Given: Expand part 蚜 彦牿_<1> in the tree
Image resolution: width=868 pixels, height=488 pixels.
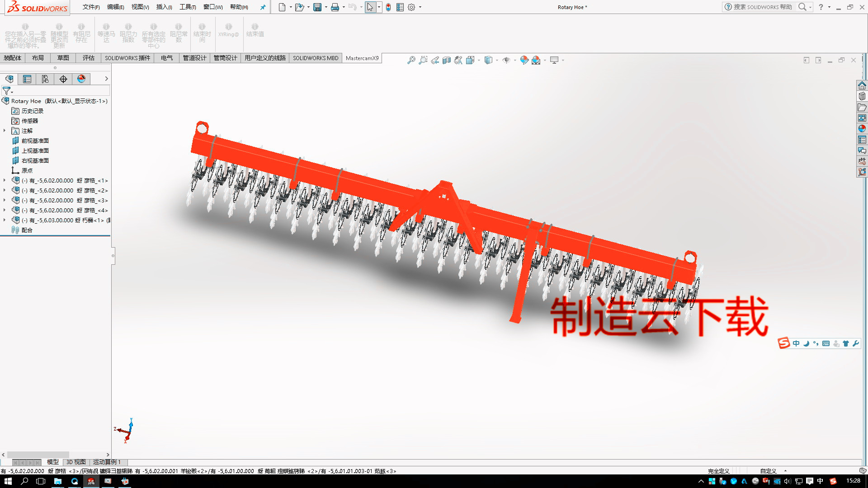Looking at the screenshot, I should point(5,180).
